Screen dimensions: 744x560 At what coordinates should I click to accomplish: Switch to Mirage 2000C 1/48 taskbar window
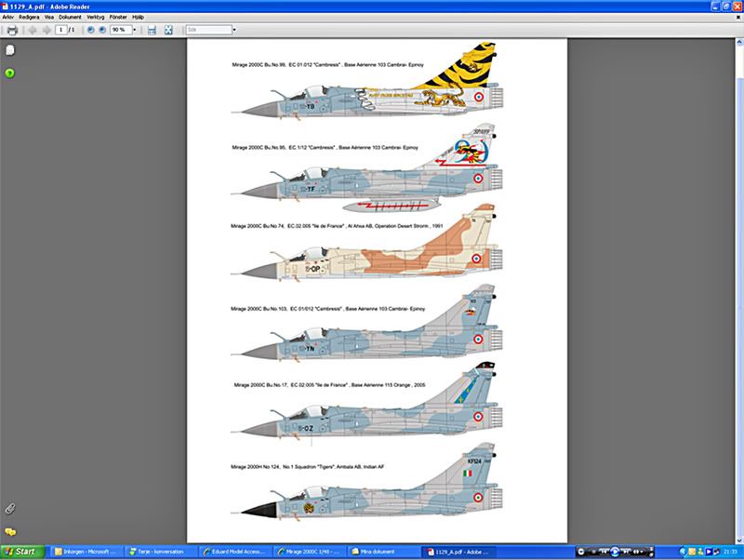pos(310,552)
